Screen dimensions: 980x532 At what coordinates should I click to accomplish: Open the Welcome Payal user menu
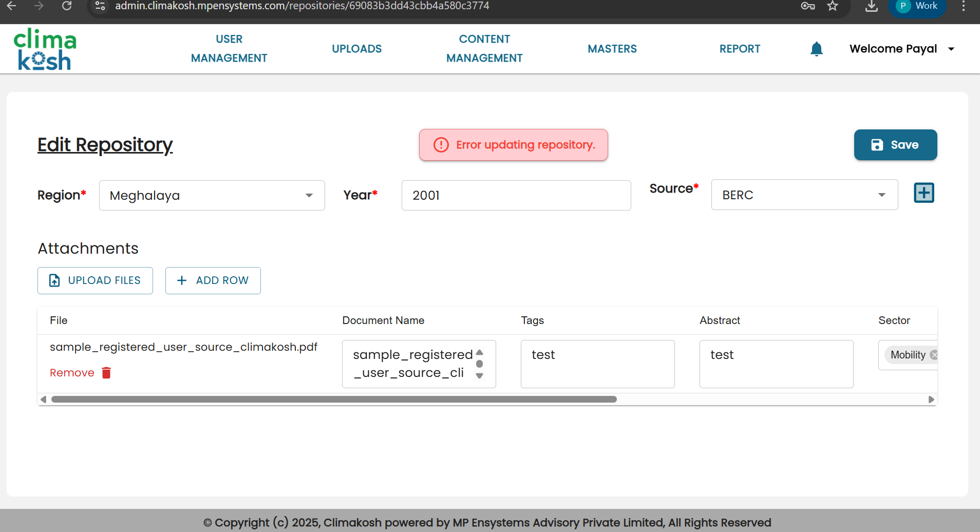pos(901,49)
